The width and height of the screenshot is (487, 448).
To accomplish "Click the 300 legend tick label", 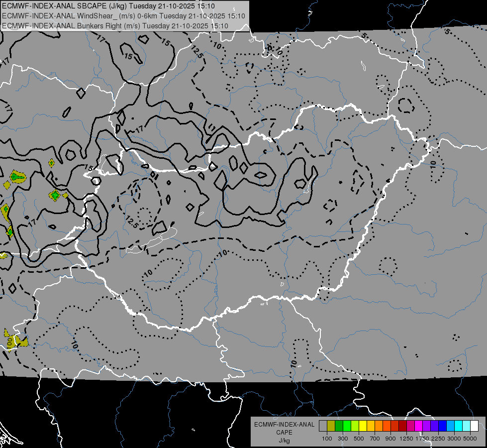I will coord(343,439).
